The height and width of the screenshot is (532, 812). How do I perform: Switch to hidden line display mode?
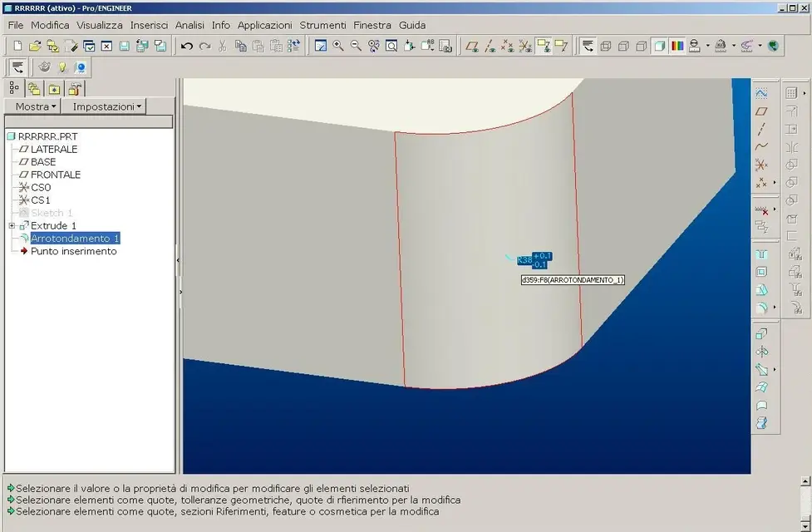[x=623, y=46]
